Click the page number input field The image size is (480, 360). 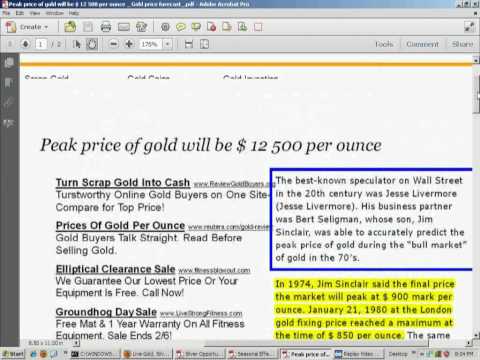[41, 44]
